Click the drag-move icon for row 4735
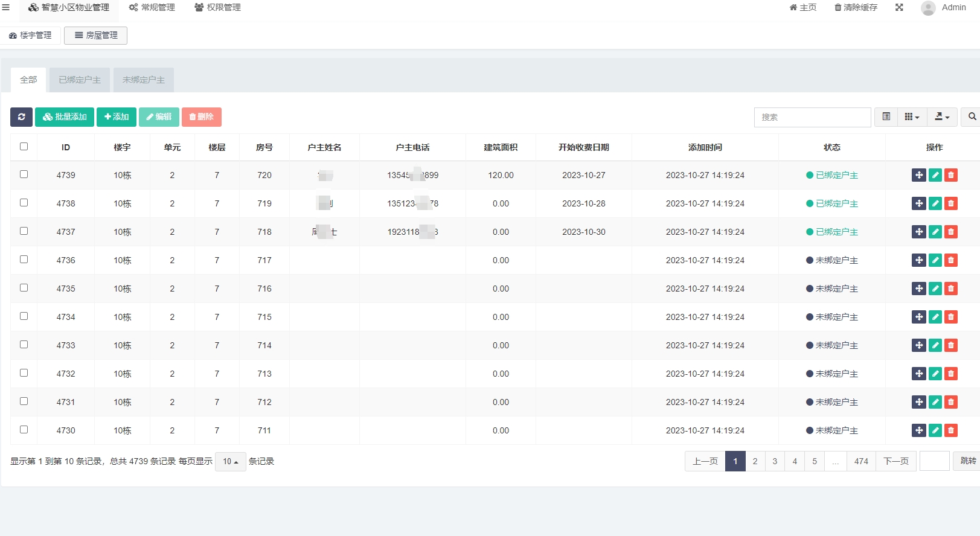The height and width of the screenshot is (536, 980). [918, 289]
